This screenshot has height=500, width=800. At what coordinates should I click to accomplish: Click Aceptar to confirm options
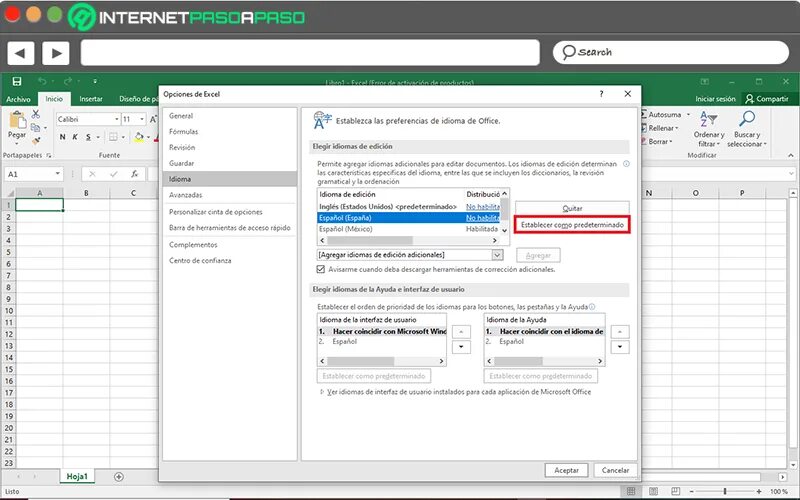tap(566, 470)
